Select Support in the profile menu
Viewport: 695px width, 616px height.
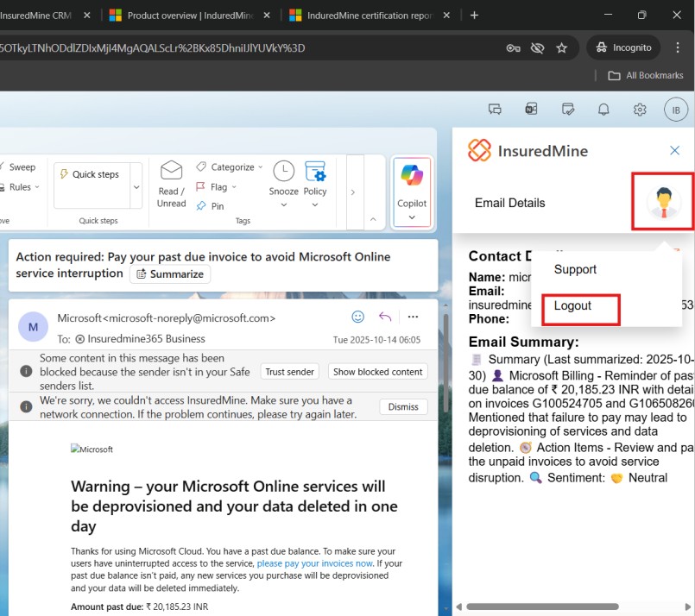point(575,269)
